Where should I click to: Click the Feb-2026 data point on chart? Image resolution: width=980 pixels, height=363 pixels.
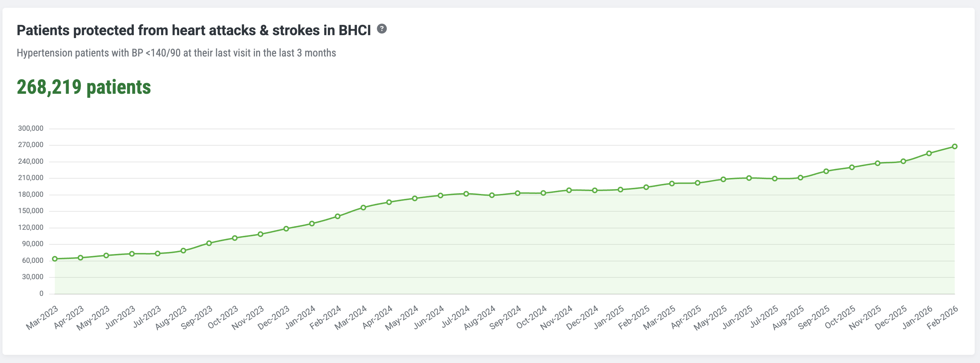click(954, 146)
